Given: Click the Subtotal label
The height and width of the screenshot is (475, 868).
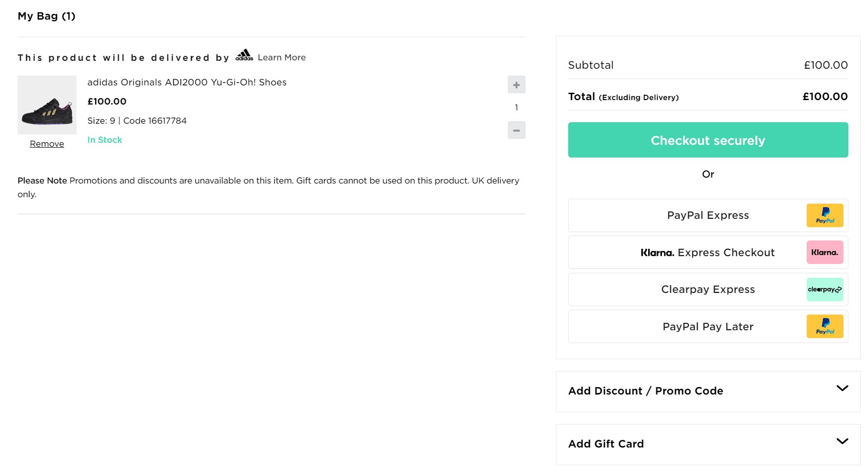Looking at the screenshot, I should tap(591, 65).
